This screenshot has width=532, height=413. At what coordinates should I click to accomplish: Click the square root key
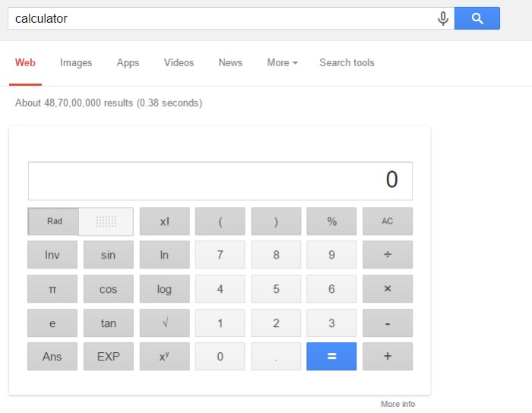tap(165, 322)
